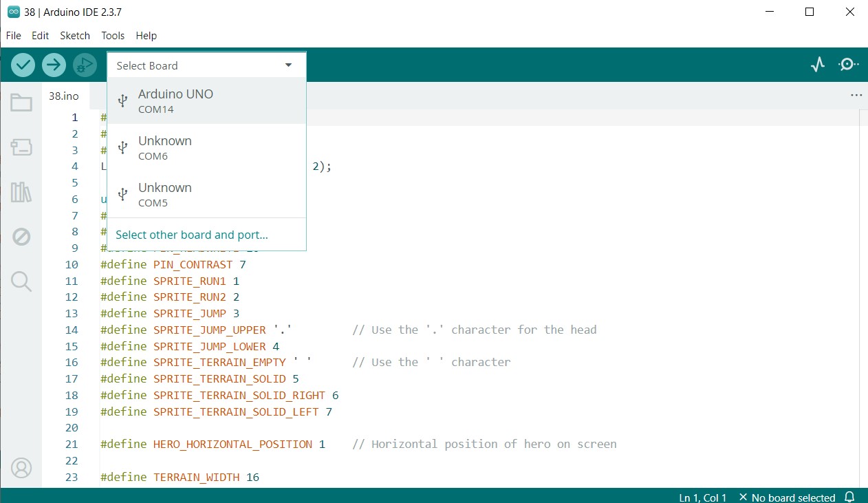868x503 pixels.
Task: Click the USB icon beside COM6
Action: tap(122, 147)
